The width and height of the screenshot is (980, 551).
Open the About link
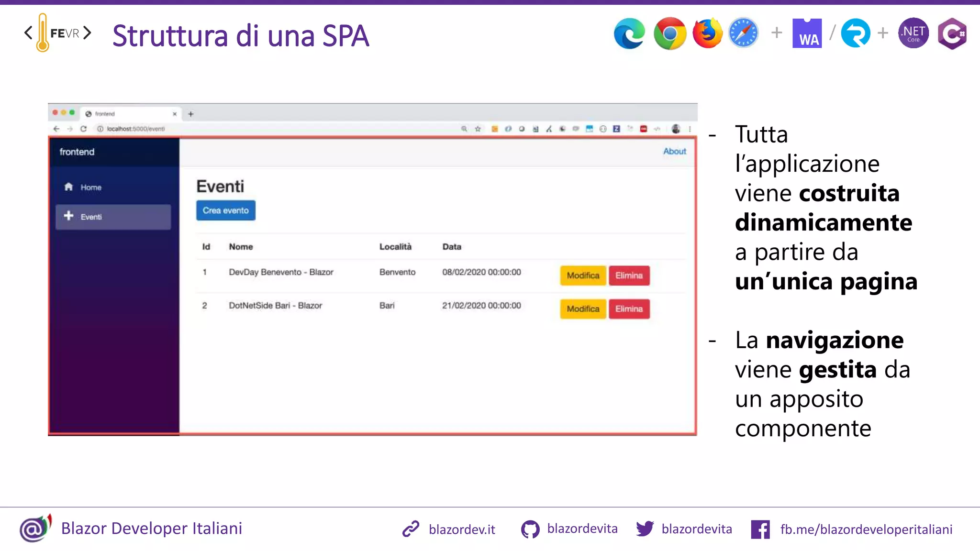coord(675,151)
